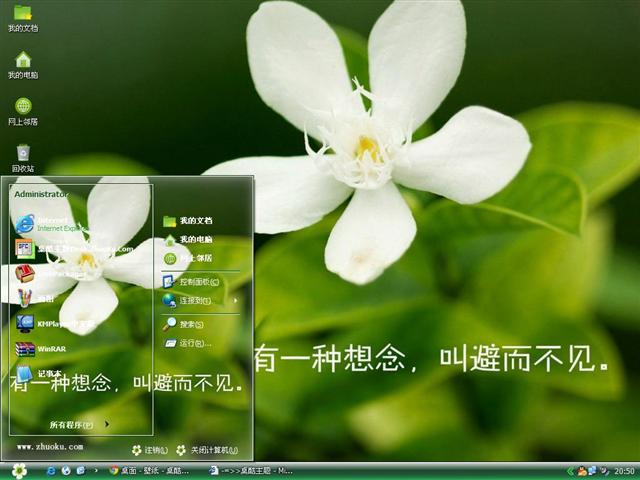Screen dimensions: 640x480
Task: Open the 我的文档 desktop icon
Action: [x=23, y=18]
